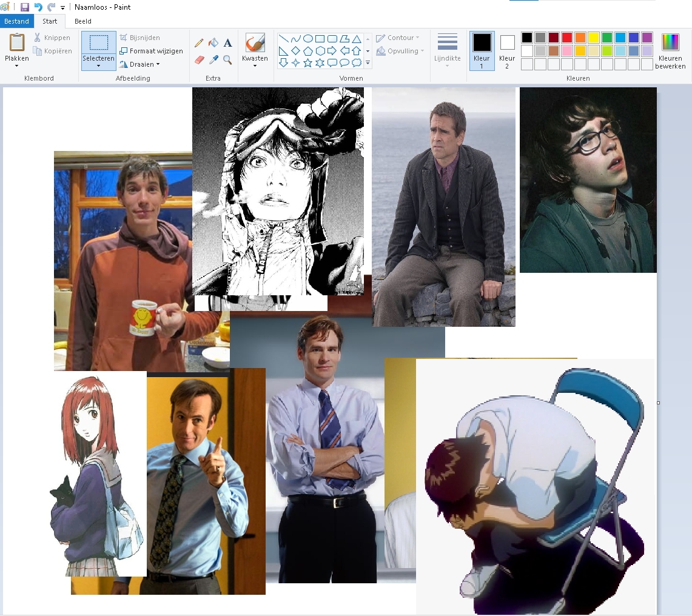
Task: Click the canvas right-edge resize handle
Action: [x=659, y=403]
